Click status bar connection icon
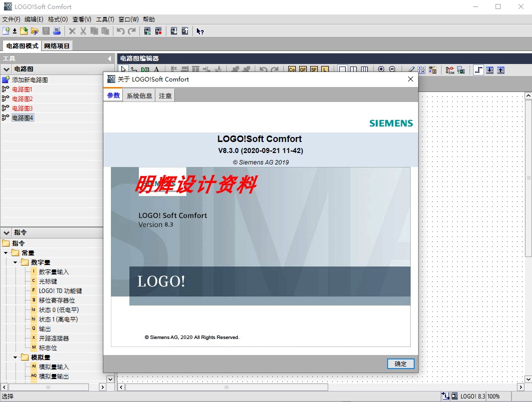 [445, 396]
